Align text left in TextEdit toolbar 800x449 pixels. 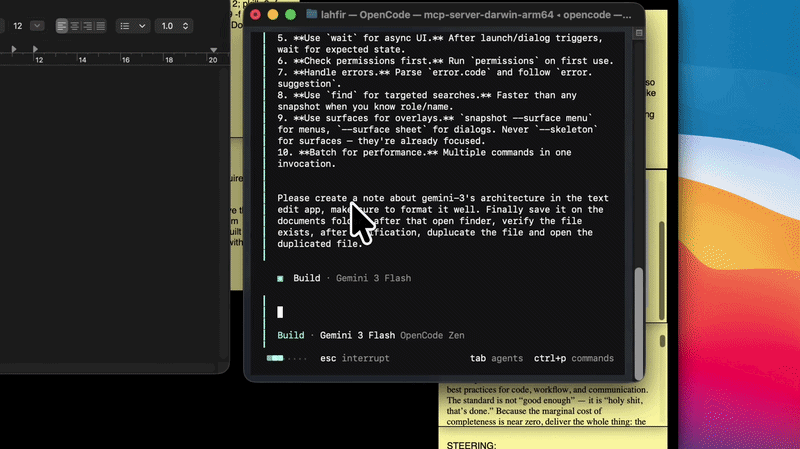pos(62,26)
